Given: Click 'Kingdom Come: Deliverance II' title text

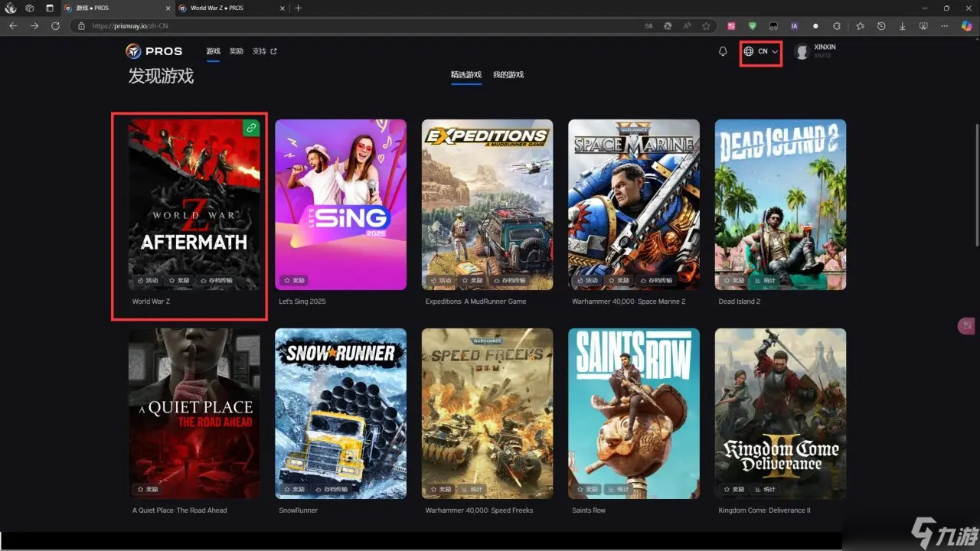Looking at the screenshot, I should (764, 510).
